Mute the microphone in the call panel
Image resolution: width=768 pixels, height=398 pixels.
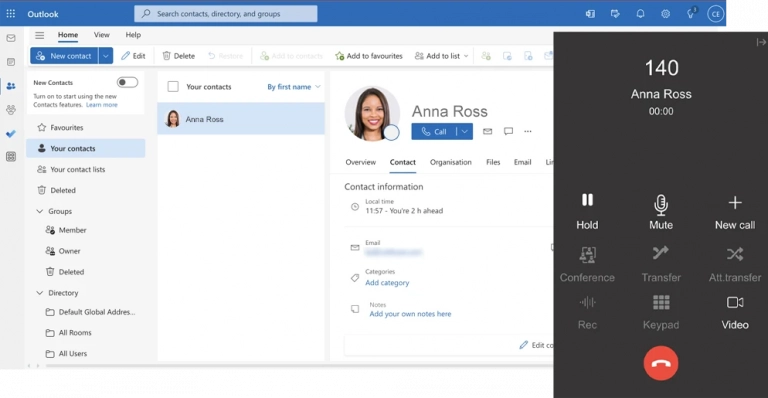pos(661,211)
